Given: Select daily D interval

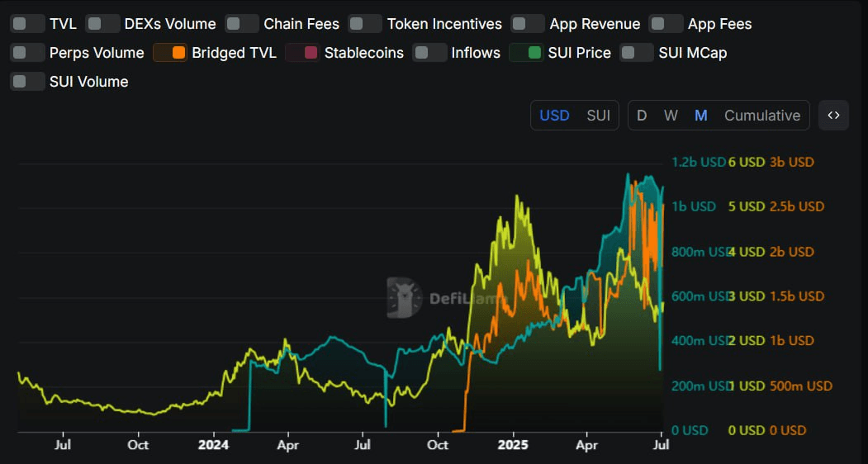Looking at the screenshot, I should [642, 115].
